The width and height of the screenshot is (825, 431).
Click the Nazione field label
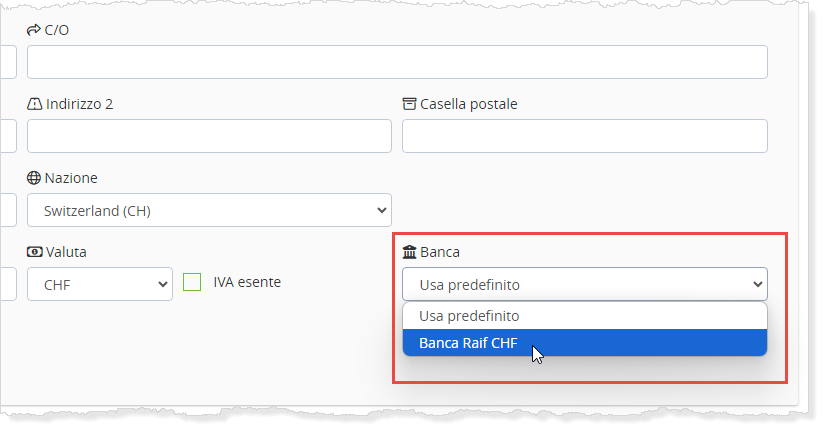click(71, 178)
